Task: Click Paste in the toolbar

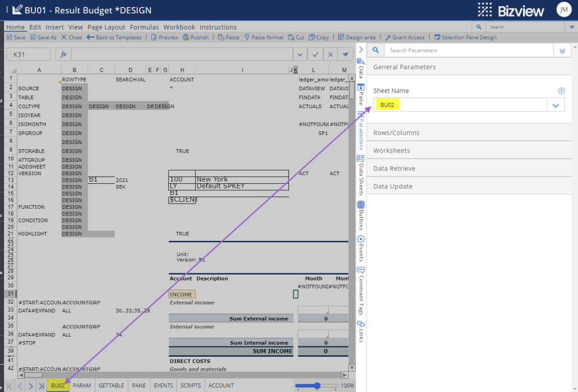Action: click(x=228, y=37)
